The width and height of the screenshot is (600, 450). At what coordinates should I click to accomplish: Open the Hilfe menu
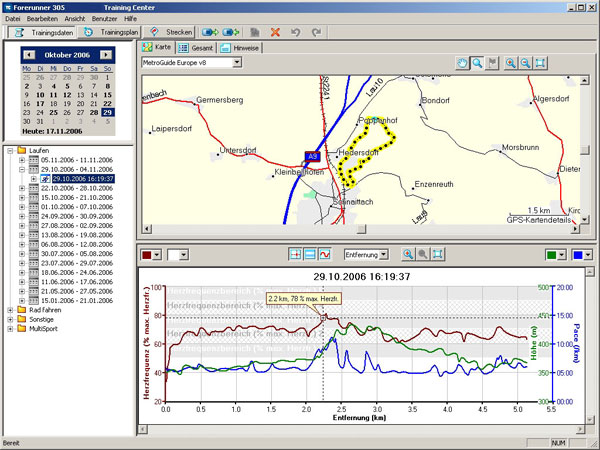pos(130,19)
